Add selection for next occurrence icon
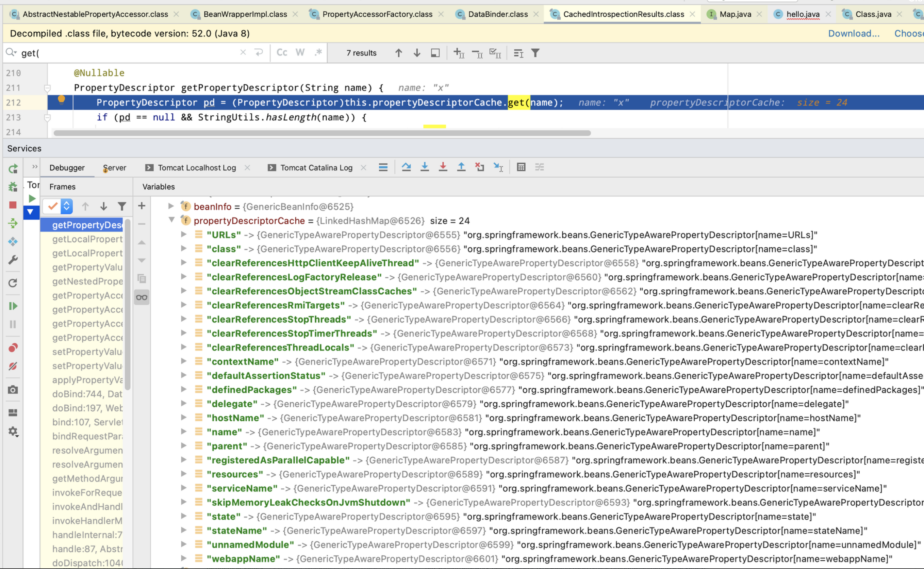924x569 pixels. (x=459, y=53)
